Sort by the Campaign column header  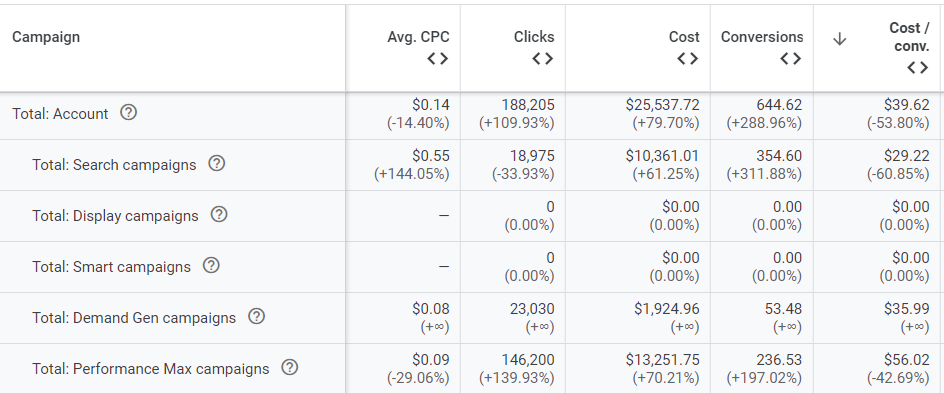pos(46,37)
